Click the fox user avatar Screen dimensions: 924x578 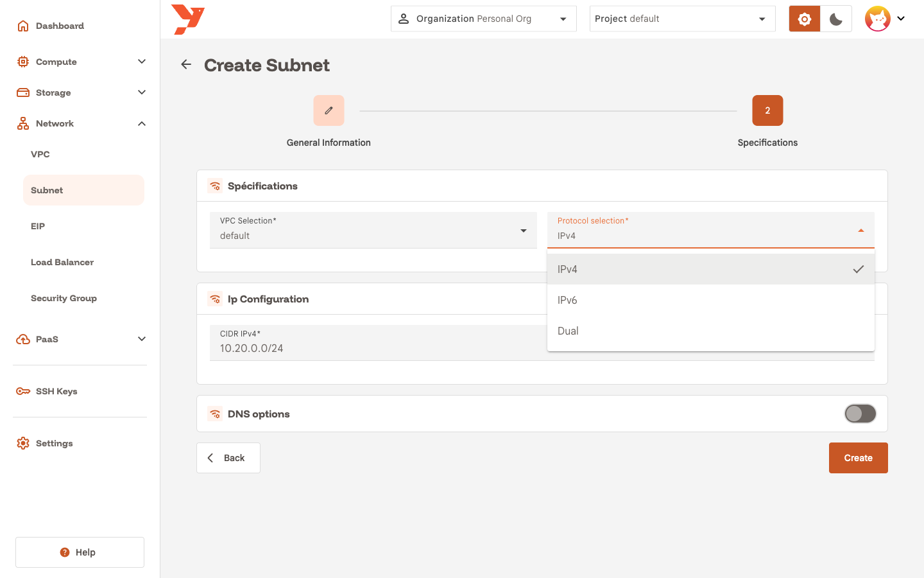click(x=878, y=19)
